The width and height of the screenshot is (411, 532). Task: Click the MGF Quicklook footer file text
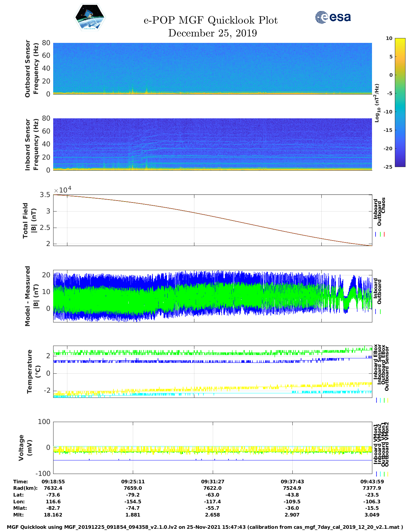(x=205, y=527)
